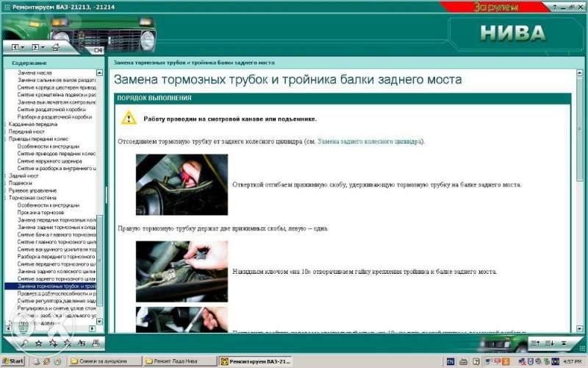Viewport: 588px width, 368px height.
Task: Select Замена выключателя контрольной entry
Action: pos(57,102)
